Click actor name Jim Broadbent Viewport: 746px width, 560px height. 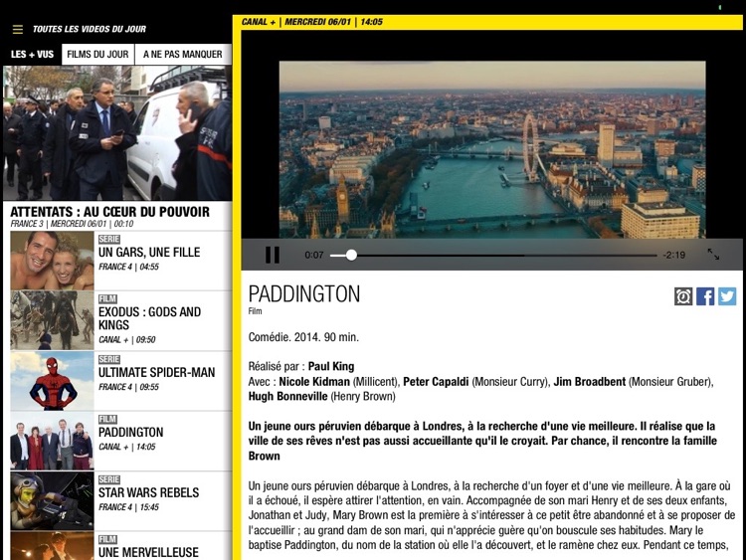pyautogui.click(x=590, y=382)
